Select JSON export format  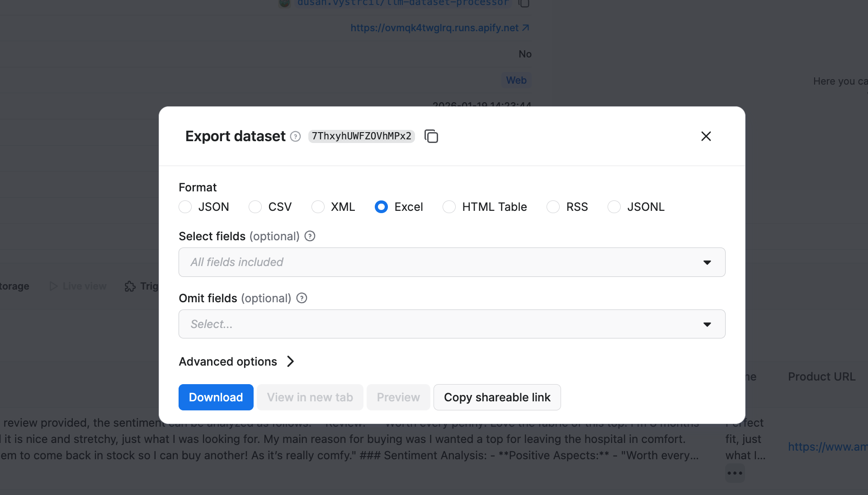185,207
